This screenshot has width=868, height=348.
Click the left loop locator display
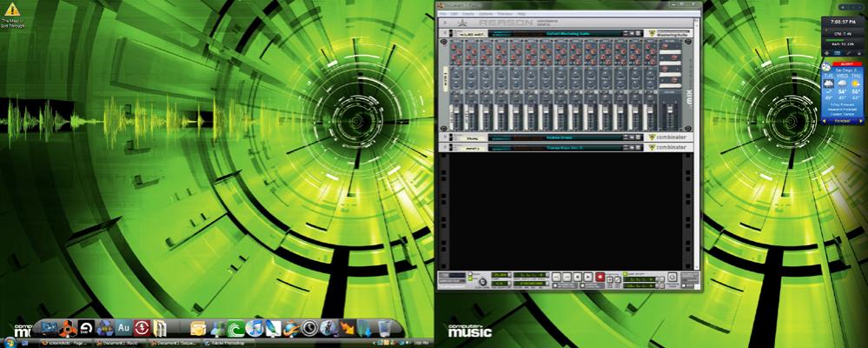tap(639, 279)
